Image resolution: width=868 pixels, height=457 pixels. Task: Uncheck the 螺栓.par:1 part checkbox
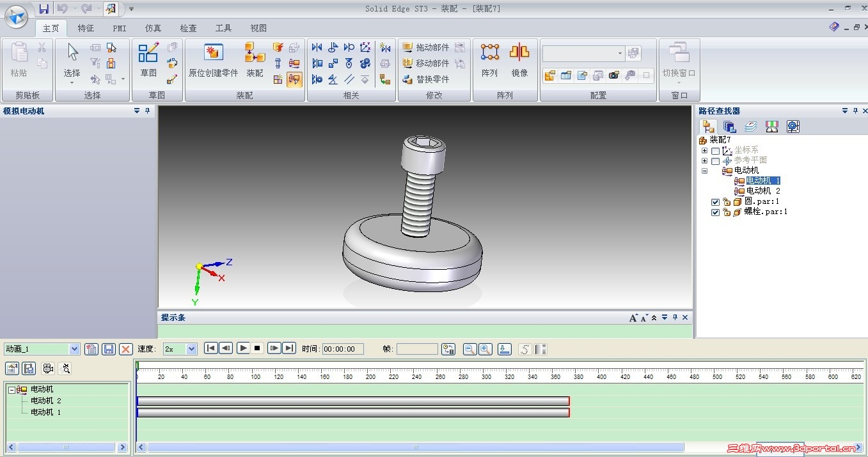(x=715, y=212)
